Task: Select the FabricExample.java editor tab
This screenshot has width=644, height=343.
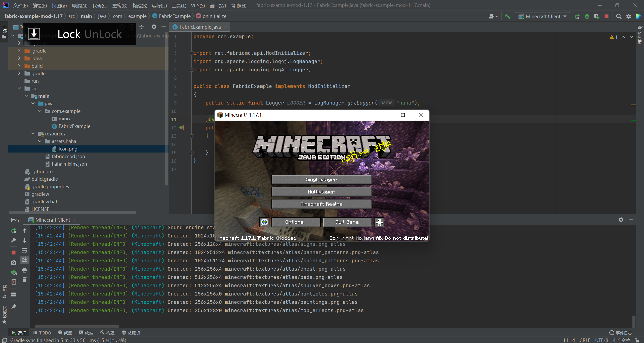Action: [x=199, y=27]
